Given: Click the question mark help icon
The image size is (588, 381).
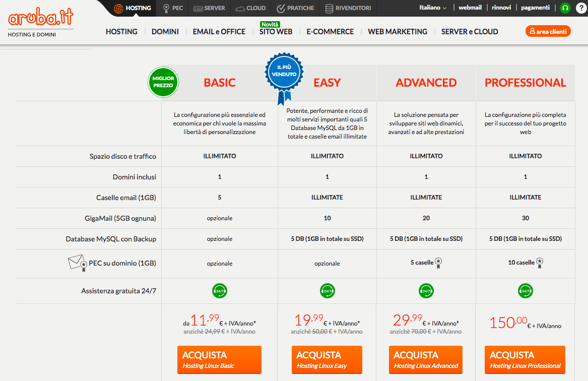Looking at the screenshot, I should 581,8.
